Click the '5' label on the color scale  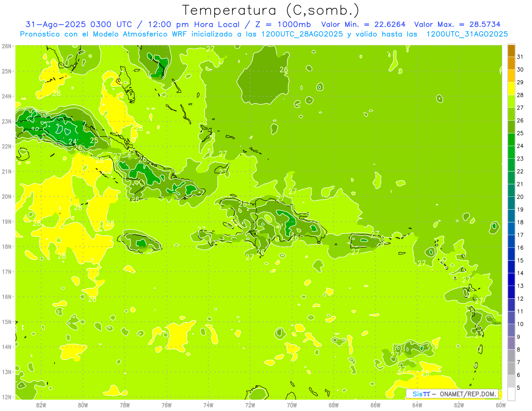(x=518, y=388)
